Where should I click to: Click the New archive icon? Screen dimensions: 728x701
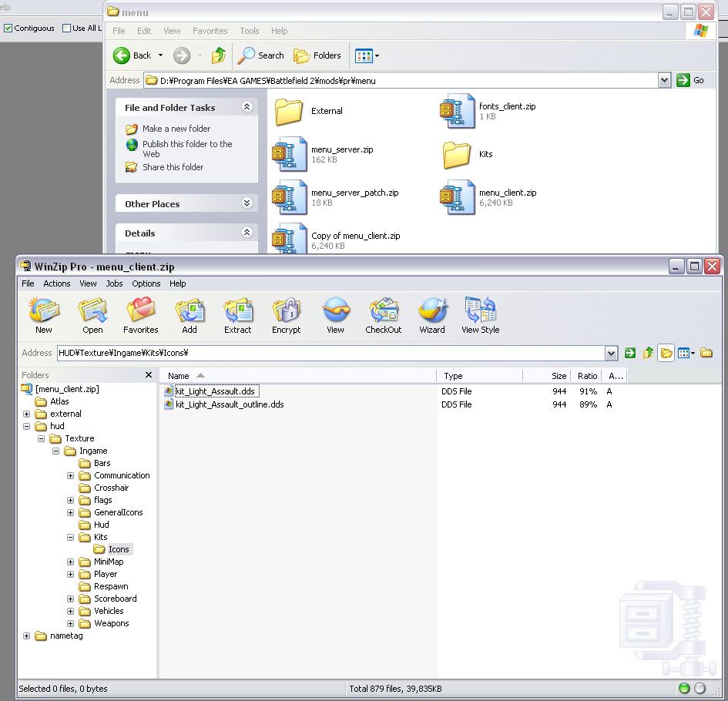pos(44,311)
